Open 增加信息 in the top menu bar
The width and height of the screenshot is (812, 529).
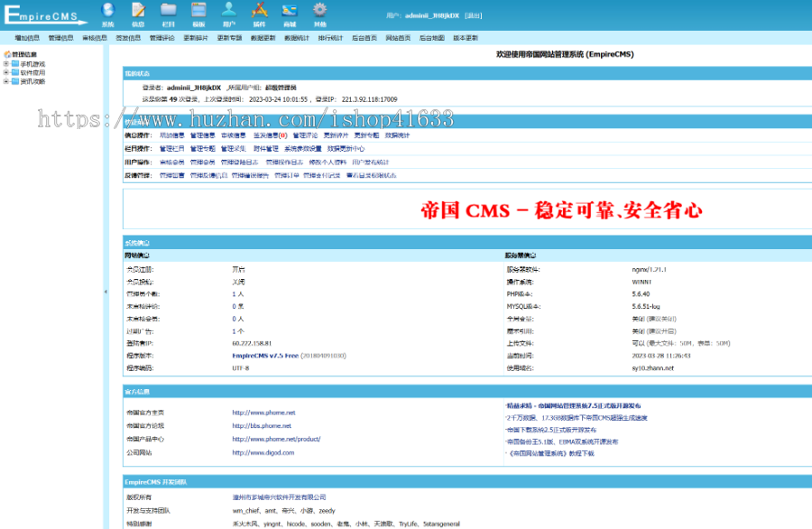click(27, 39)
